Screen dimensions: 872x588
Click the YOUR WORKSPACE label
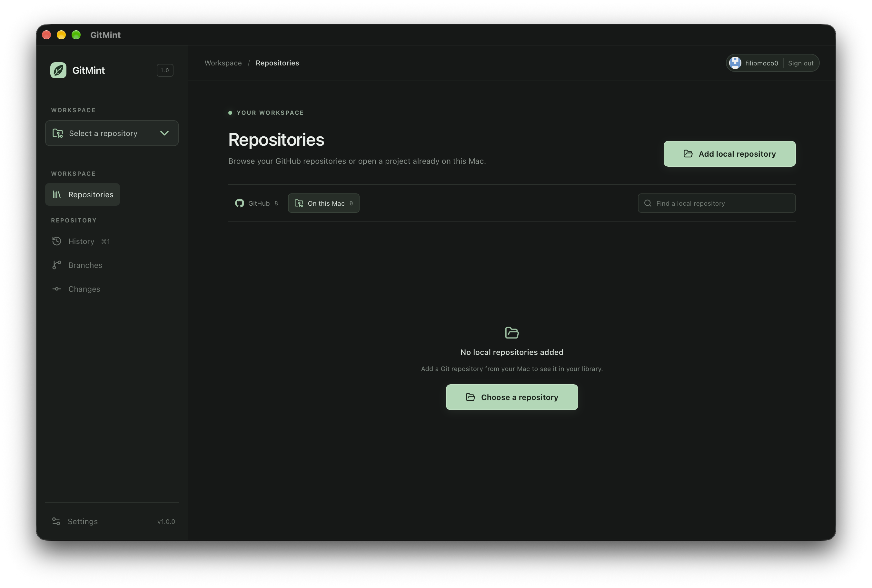click(x=270, y=113)
